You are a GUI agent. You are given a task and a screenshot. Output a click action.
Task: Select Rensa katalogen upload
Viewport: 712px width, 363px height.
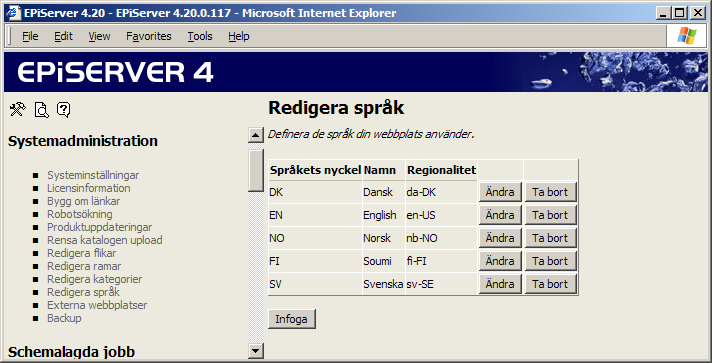pyautogui.click(x=104, y=240)
